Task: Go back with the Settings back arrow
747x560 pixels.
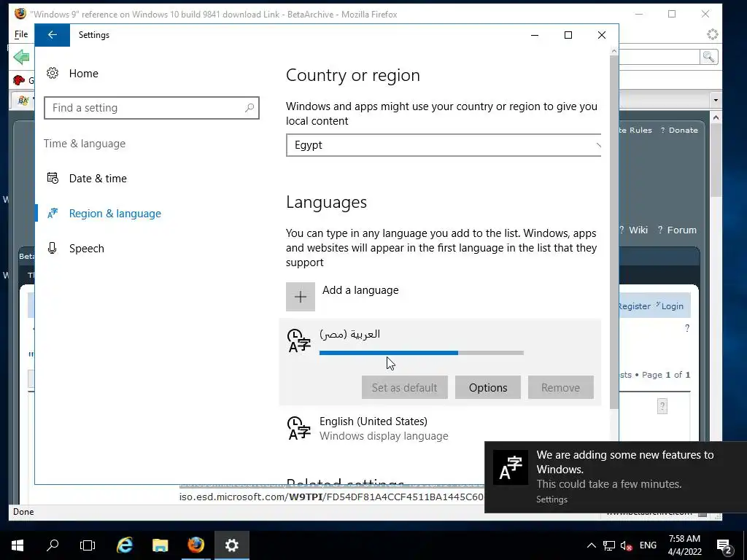Action: 53,35
